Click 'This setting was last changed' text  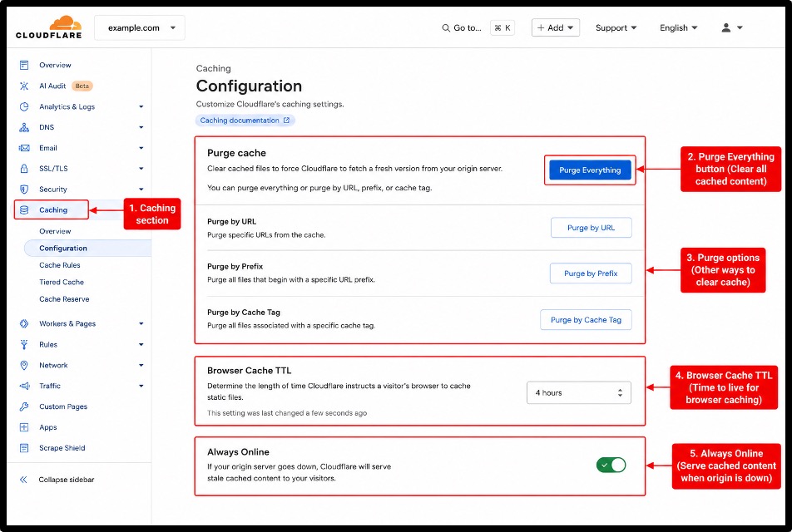tap(287, 413)
